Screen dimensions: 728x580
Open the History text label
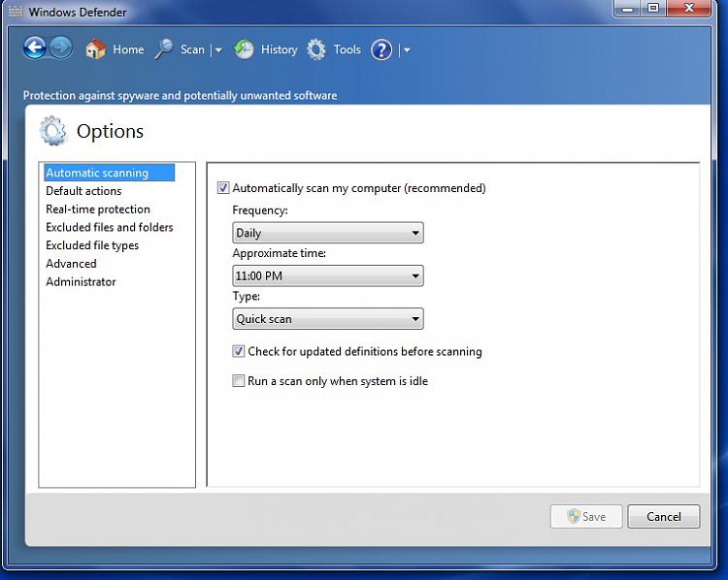[x=279, y=49]
